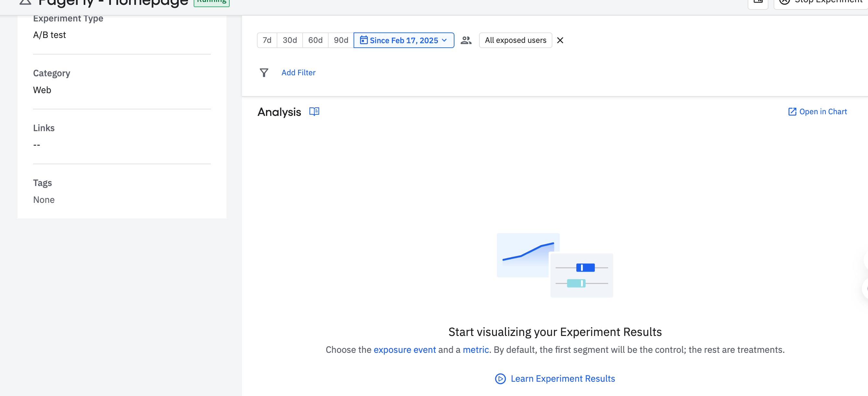Click the funnel filter icon

pyautogui.click(x=264, y=72)
